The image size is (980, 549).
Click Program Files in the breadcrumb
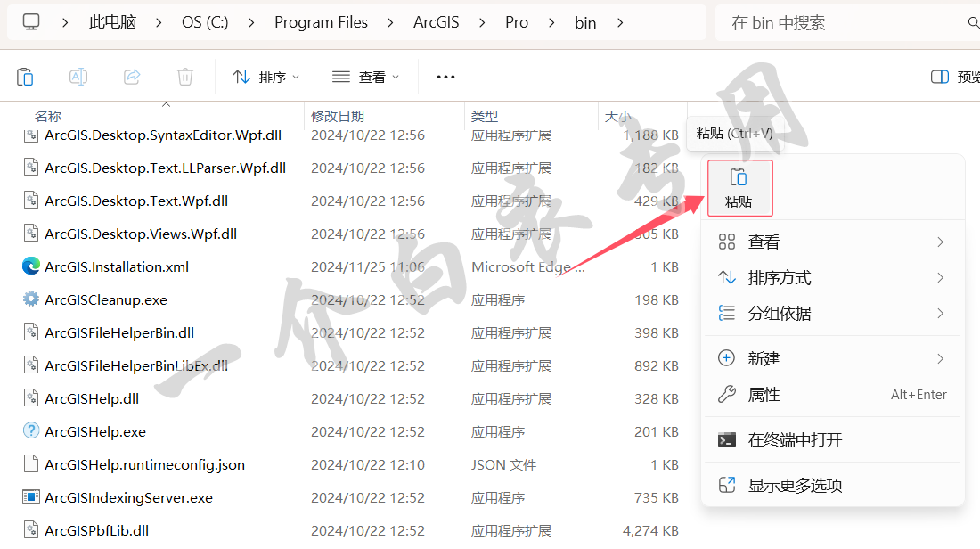click(322, 22)
